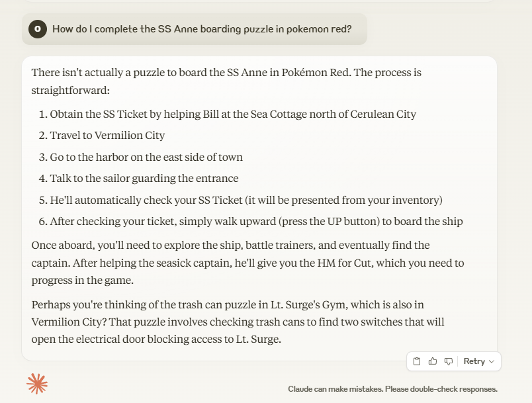The width and height of the screenshot is (532, 403).
Task: Click the thumbs up icon
Action: (x=433, y=361)
